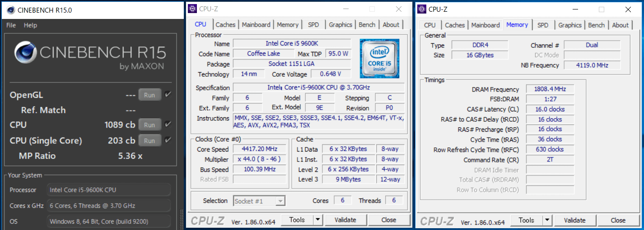This screenshot has height=230, width=644.
Task: Click the 1:27 FSB:DRAM value
Action: [550, 99]
